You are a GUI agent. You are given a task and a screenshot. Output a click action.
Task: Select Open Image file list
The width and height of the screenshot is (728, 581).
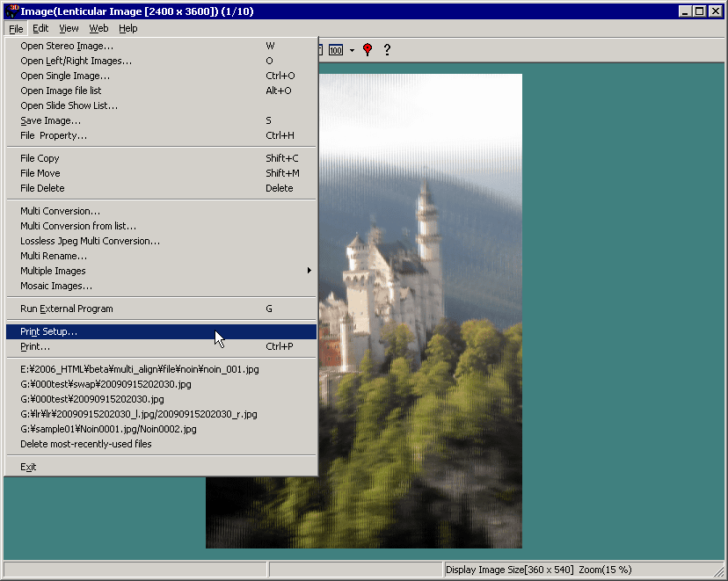pos(161,91)
